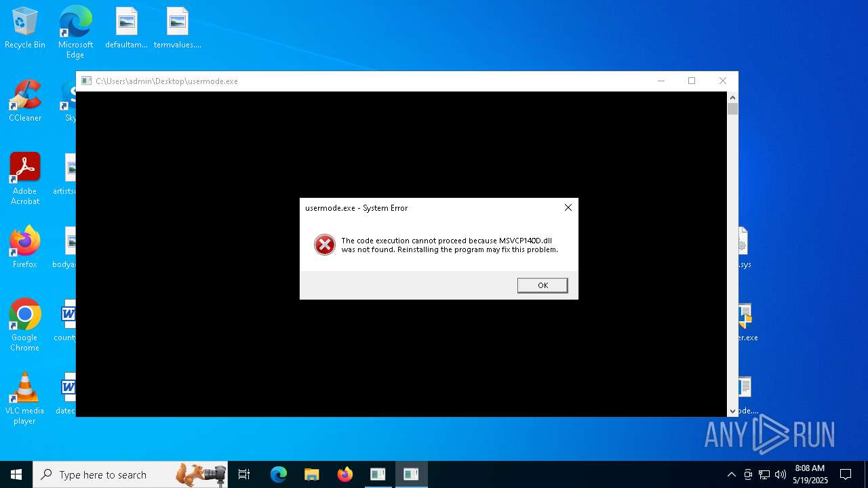Click the Windows Start button
868x488 pixels.
pos(16,474)
